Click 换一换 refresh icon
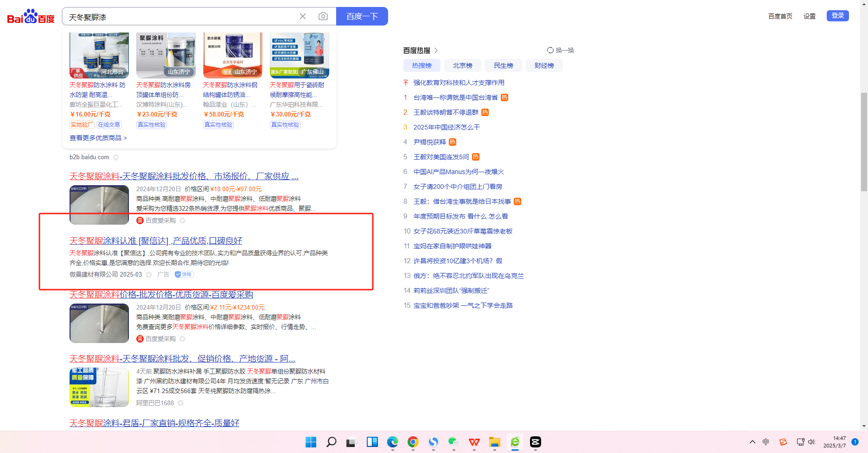Viewport: 868px width, 453px height. (x=550, y=50)
